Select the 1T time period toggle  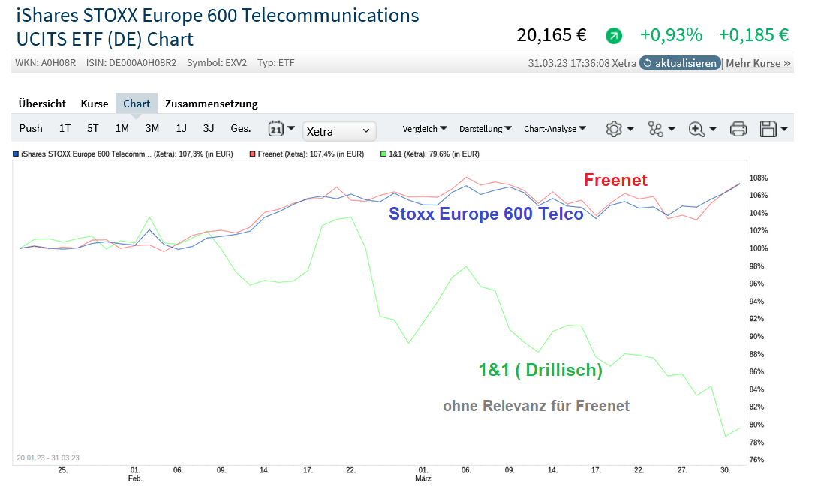(x=65, y=128)
